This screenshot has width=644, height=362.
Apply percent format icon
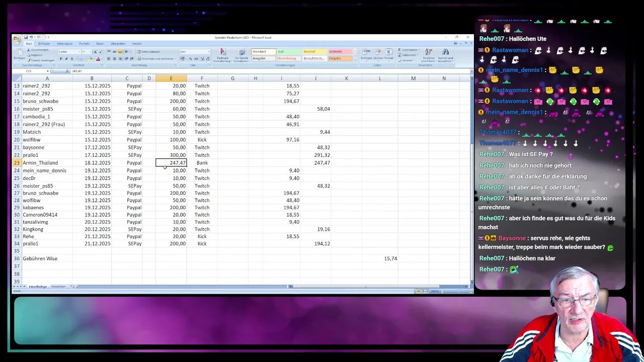[x=190, y=59]
